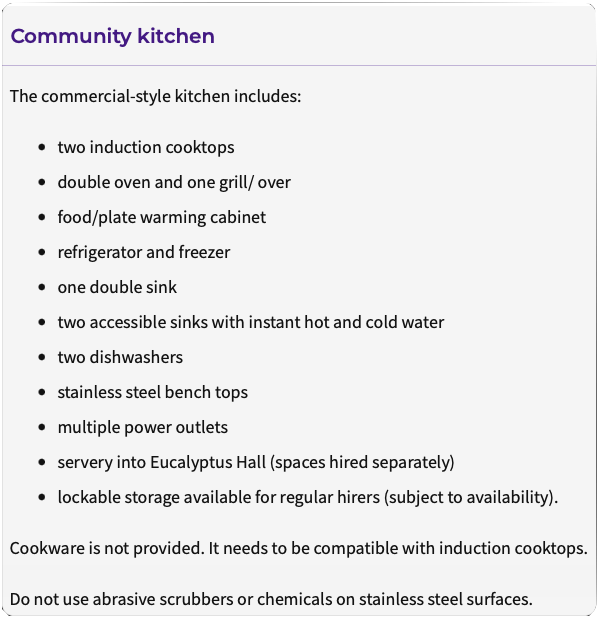This screenshot has height=619, width=599.
Task: Click the abrasive scrubbers warning text
Action: tap(271, 599)
